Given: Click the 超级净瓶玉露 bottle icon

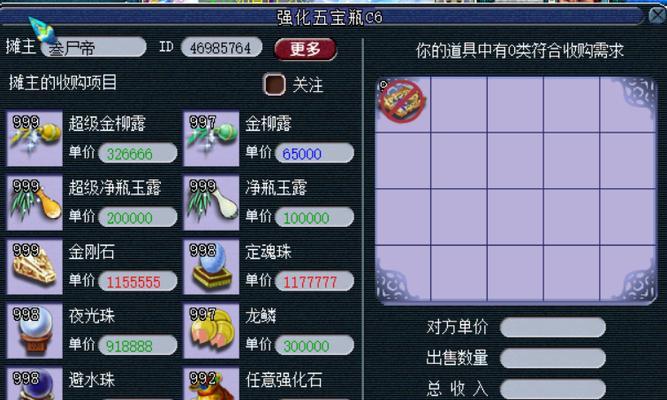Looking at the screenshot, I should (x=35, y=203).
